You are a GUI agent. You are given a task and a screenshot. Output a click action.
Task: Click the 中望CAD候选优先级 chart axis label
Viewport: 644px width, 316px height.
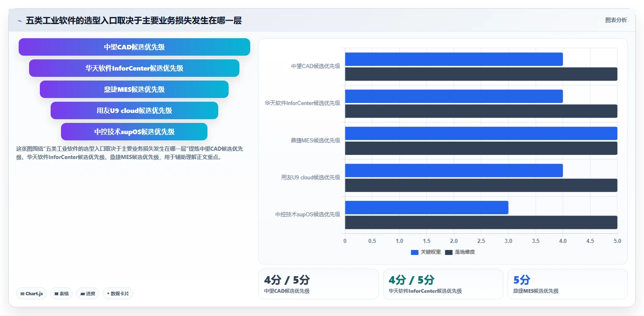(x=315, y=66)
